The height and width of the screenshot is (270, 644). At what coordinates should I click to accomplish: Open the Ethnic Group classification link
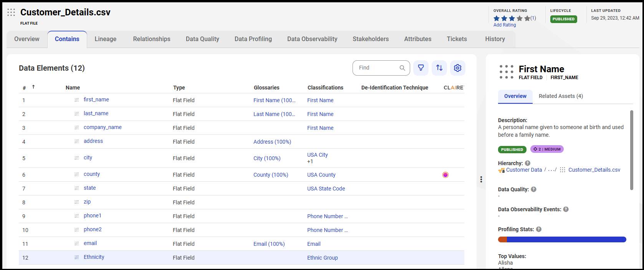click(x=323, y=258)
